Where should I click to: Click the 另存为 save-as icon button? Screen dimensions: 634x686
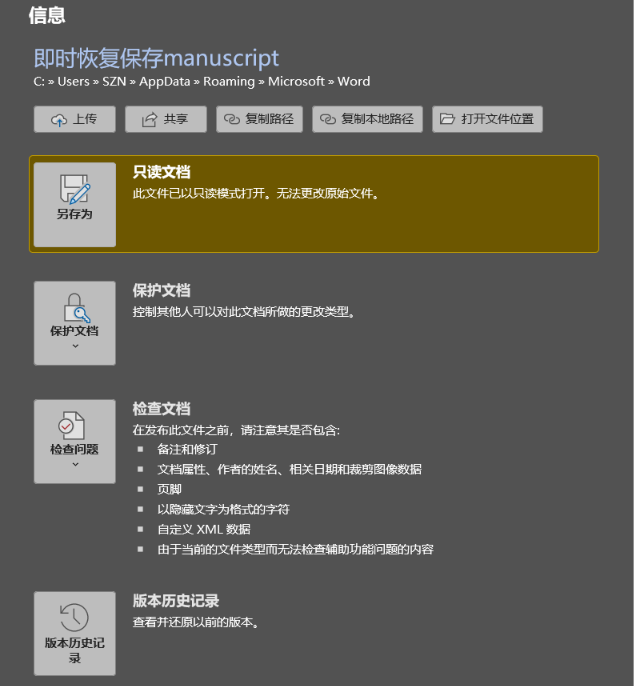click(x=75, y=205)
